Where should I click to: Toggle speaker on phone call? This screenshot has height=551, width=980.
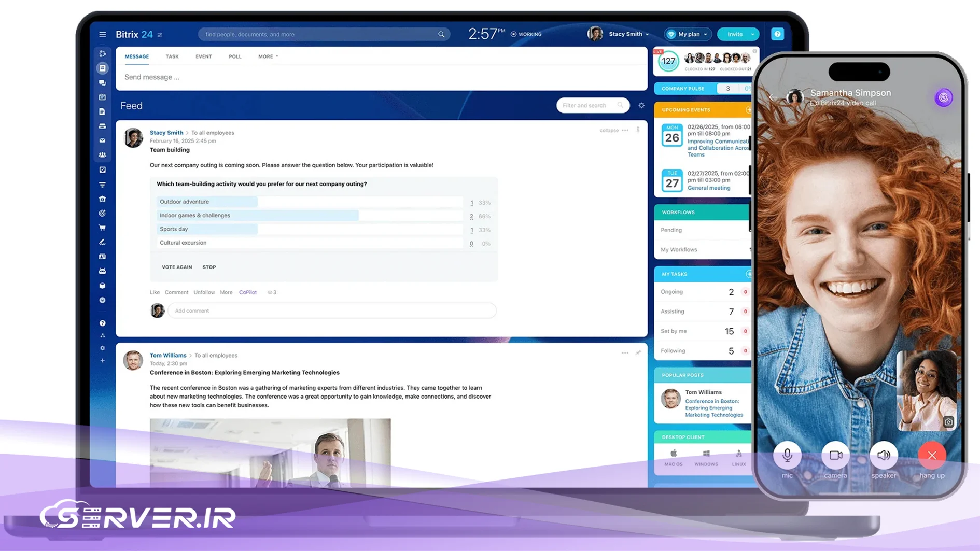click(x=883, y=455)
